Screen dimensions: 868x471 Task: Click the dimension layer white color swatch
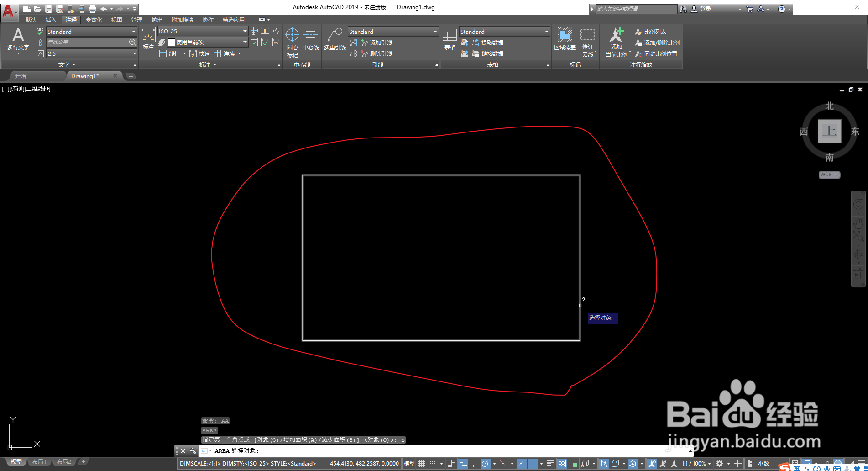pyautogui.click(x=172, y=42)
